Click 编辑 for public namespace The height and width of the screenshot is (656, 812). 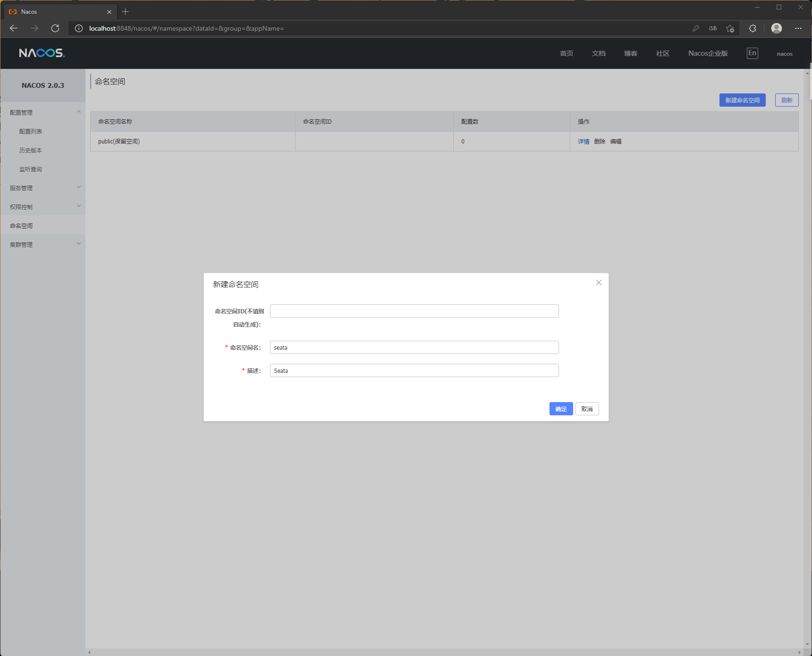coord(616,142)
